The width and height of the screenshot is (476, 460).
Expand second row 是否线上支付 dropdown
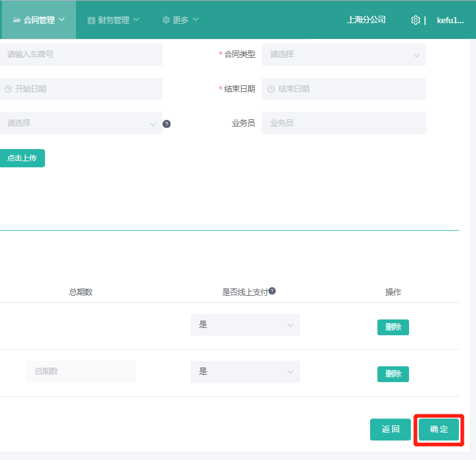point(245,371)
